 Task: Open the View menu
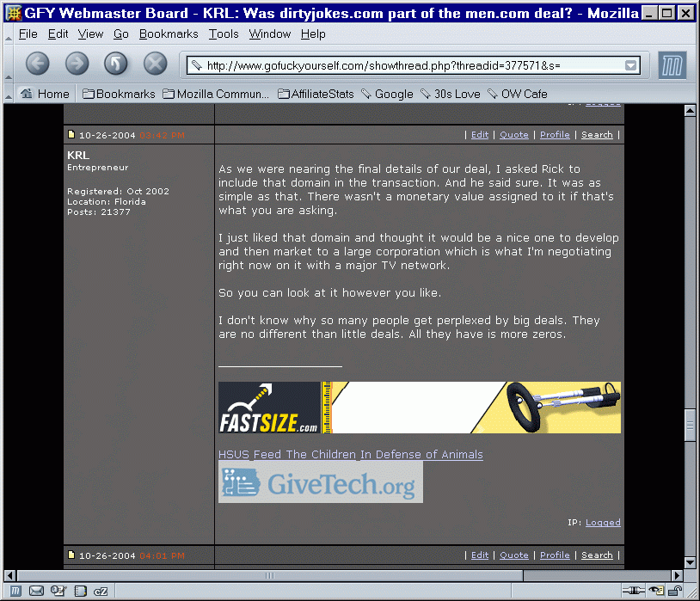(x=90, y=34)
